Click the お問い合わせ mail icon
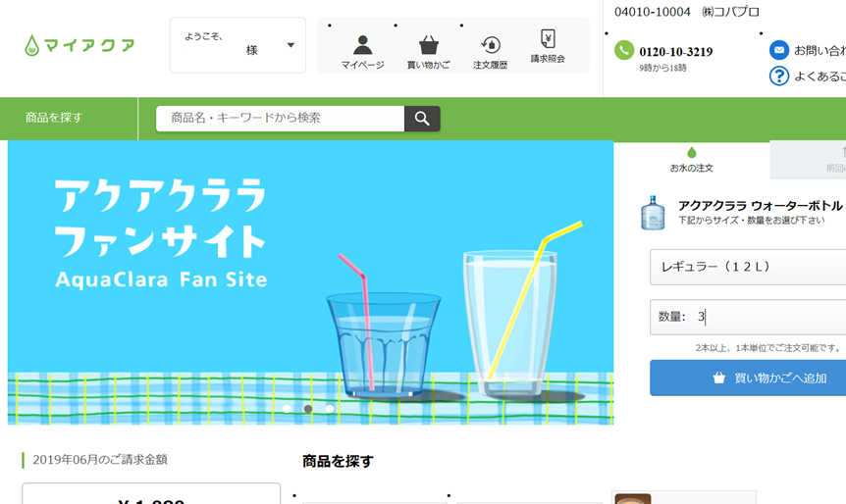This screenshot has width=846, height=504. [x=779, y=50]
